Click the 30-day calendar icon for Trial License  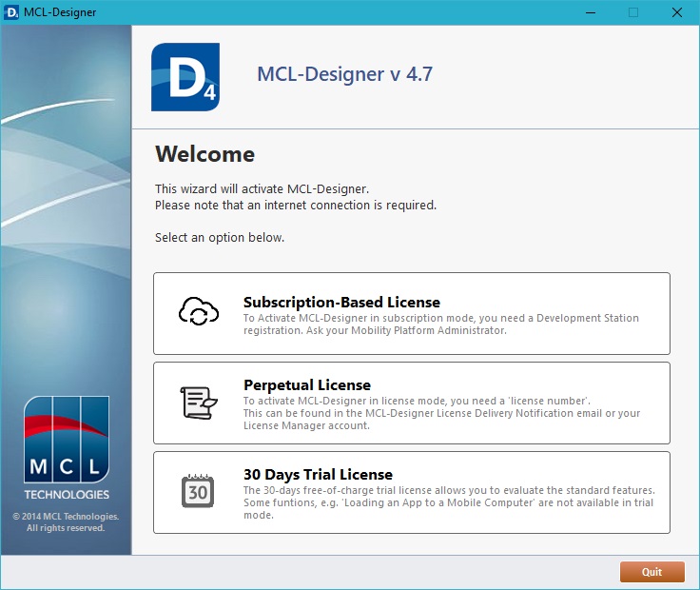(199, 491)
